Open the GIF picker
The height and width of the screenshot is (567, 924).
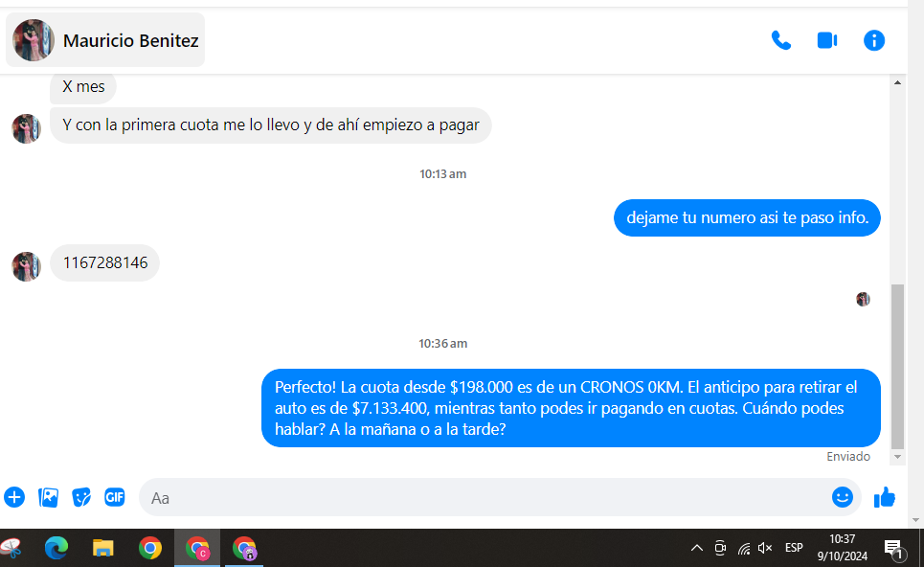(x=115, y=497)
